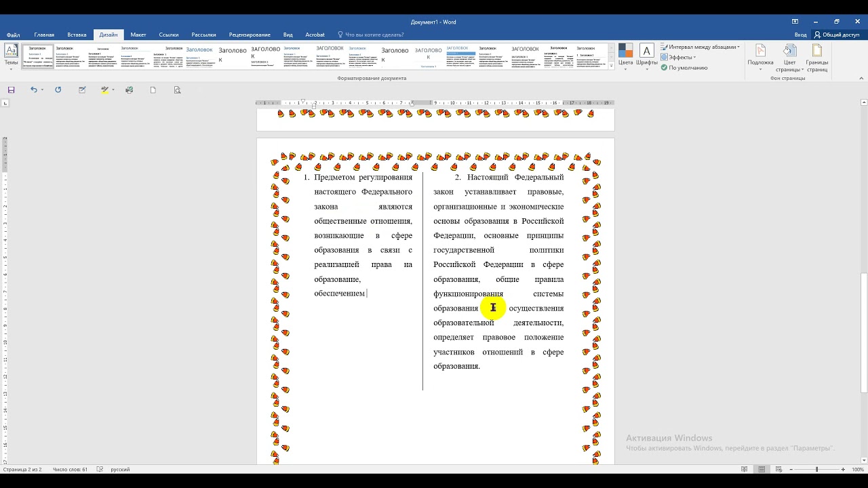The image size is (868, 488).
Task: Click the vertical scrollbar thumb
Action: [x=864, y=333]
